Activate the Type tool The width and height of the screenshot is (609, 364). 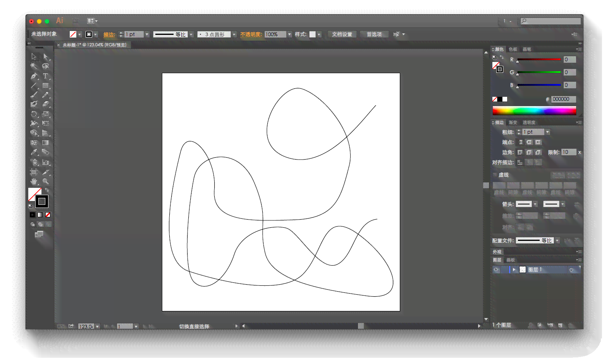[46, 76]
